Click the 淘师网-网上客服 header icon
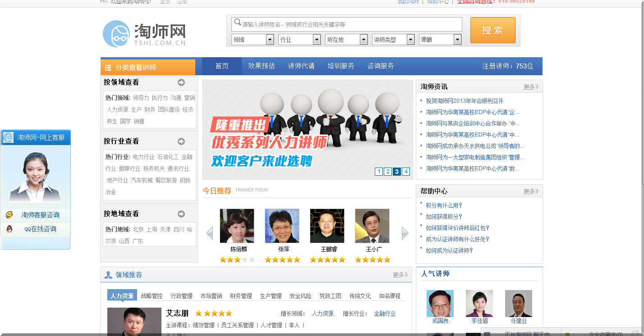 [8, 138]
